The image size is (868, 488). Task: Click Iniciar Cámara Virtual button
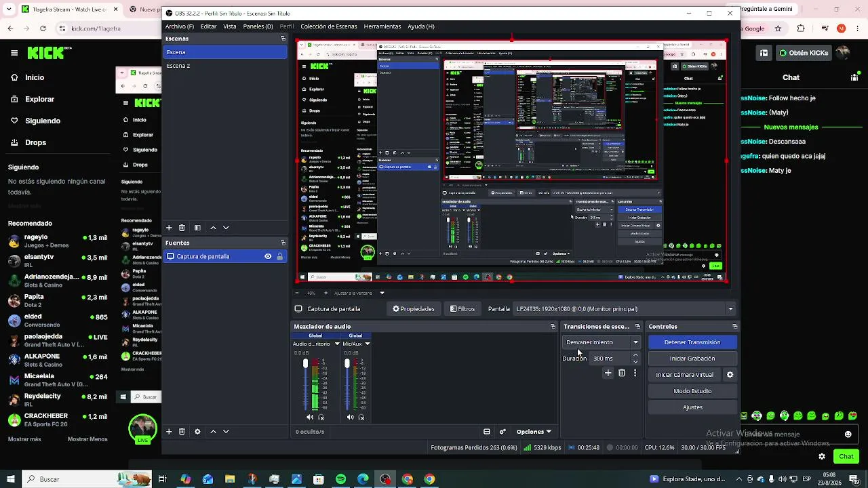(684, 375)
